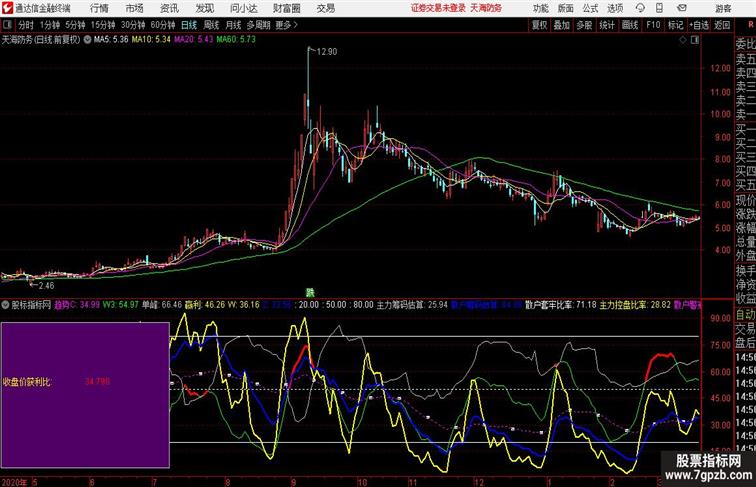Image resolution: width=756 pixels, height=487 pixels.
Task: Click the MA60: 5.73 value
Action: [x=236, y=40]
